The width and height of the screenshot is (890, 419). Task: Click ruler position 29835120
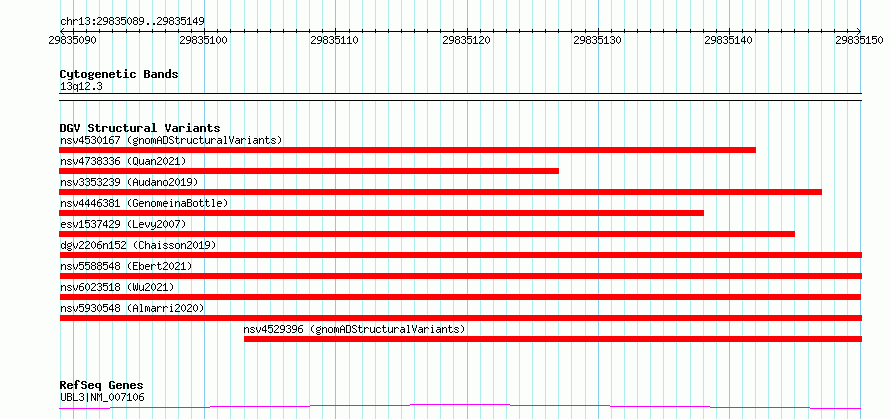pos(466,40)
